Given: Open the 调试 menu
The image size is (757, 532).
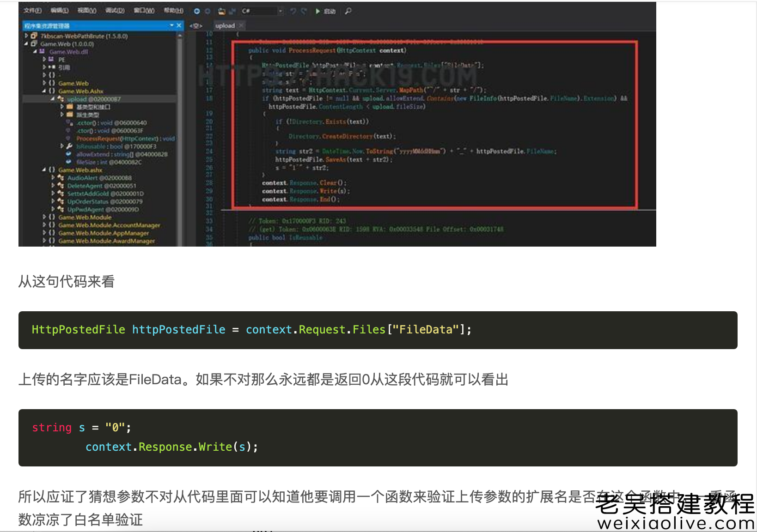Looking at the screenshot, I should (x=116, y=10).
